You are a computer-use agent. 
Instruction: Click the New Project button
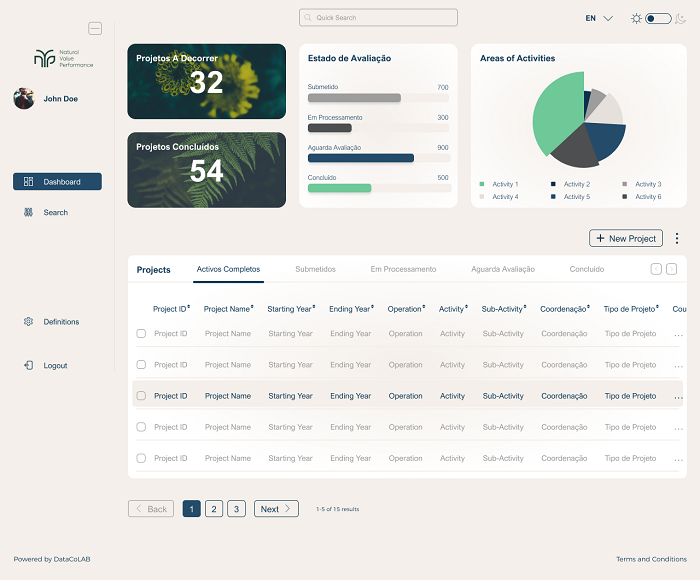click(x=626, y=239)
